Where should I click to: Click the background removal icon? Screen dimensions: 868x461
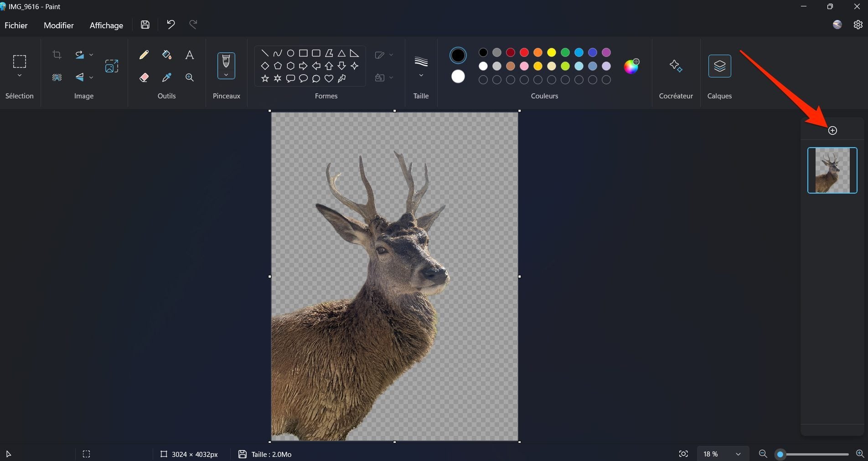57,77
